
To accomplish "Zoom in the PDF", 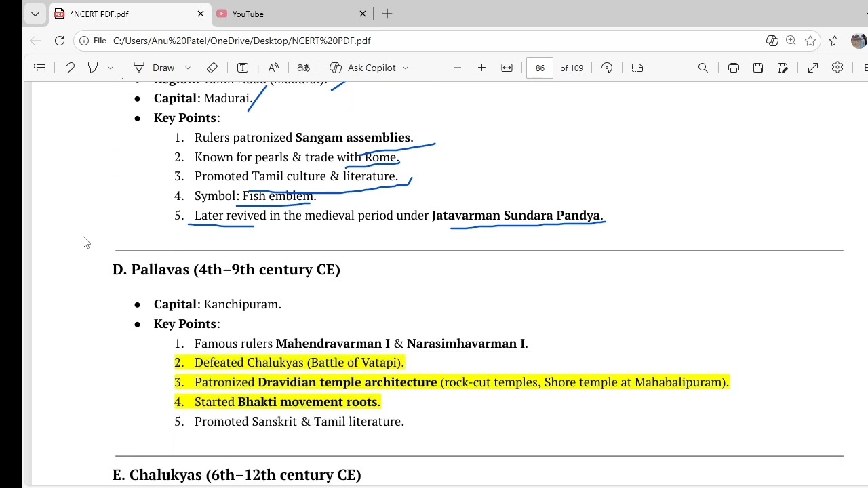I will 481,68.
